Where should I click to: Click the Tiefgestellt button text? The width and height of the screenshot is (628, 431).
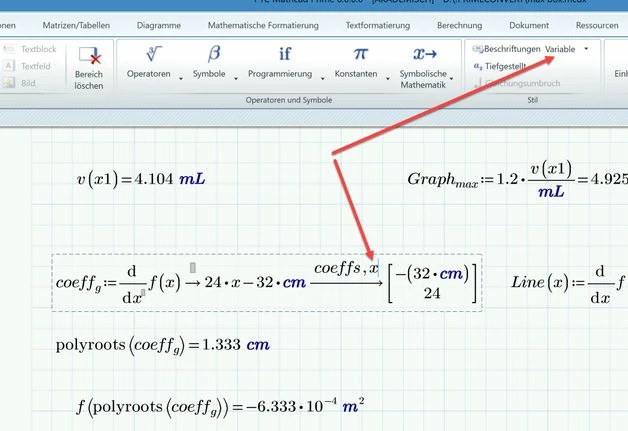(505, 66)
